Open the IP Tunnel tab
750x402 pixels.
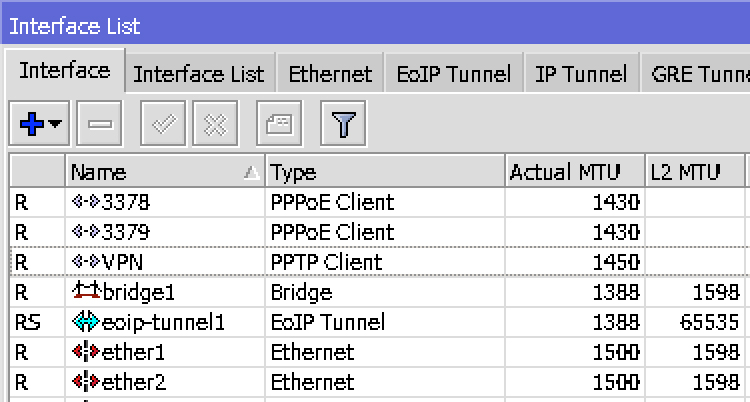pyautogui.click(x=581, y=74)
